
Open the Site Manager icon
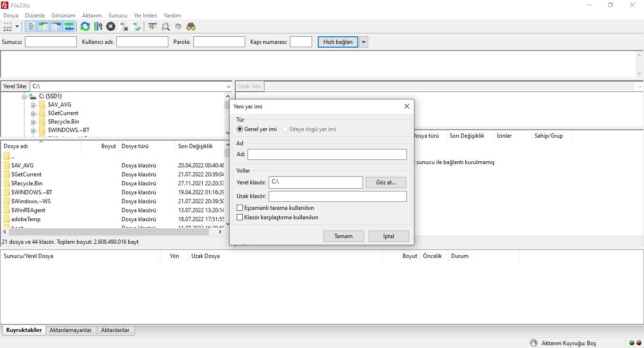(x=7, y=26)
